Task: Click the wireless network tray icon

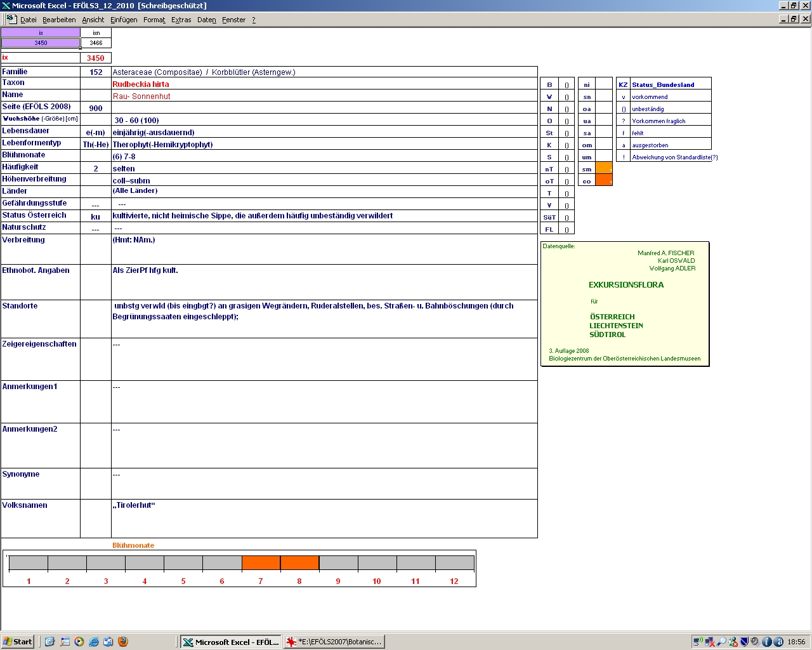Action: pyautogui.click(x=698, y=642)
